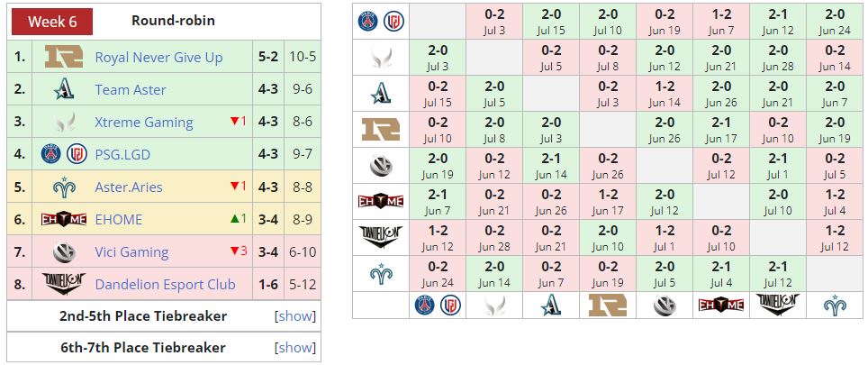Show the 2nd-5th Place Tiebreaker details
This screenshot has width=868, height=365.
(x=295, y=316)
